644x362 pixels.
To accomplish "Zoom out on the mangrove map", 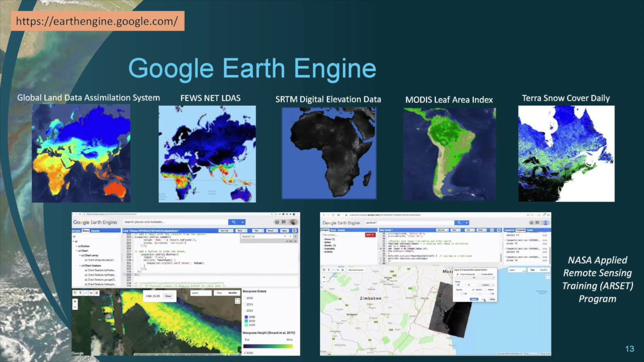I will click(x=75, y=307).
